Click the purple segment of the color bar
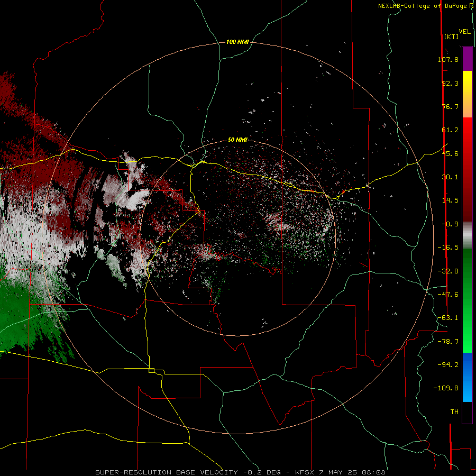Viewport: 476px width, 476px height. coord(467,59)
